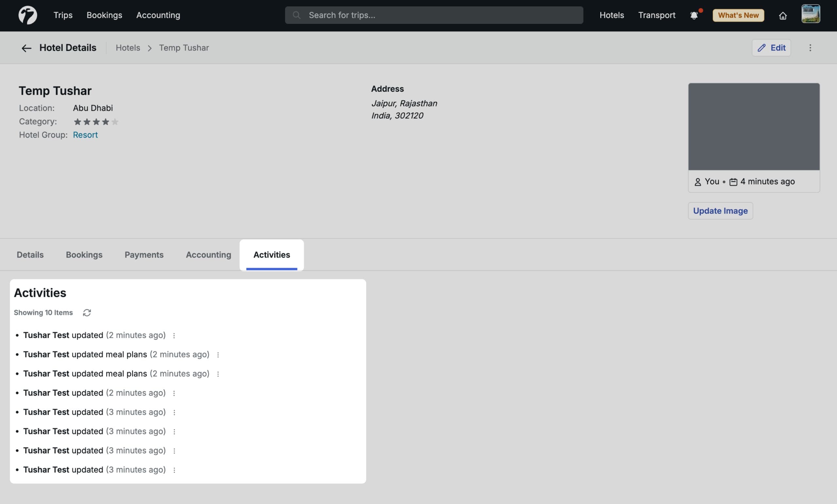
Task: Open options for first Tushar Test updated activity
Action: tap(174, 336)
